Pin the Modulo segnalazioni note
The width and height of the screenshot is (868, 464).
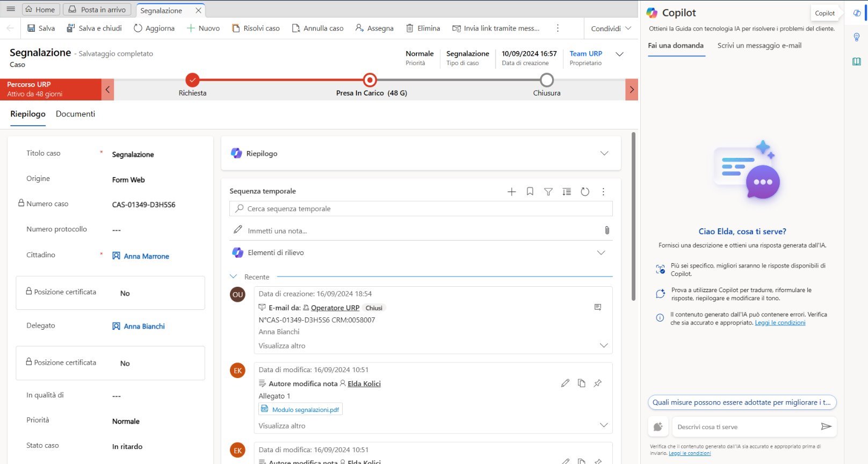pyautogui.click(x=597, y=383)
